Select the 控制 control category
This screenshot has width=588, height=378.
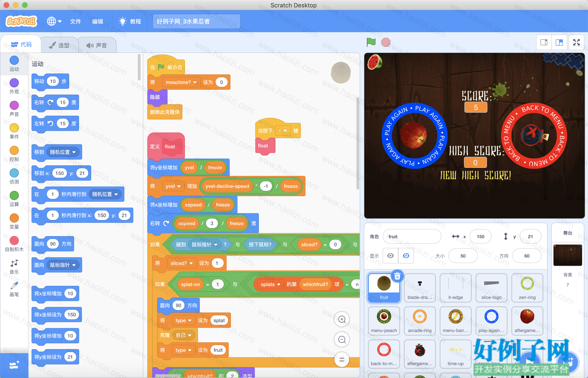(14, 154)
